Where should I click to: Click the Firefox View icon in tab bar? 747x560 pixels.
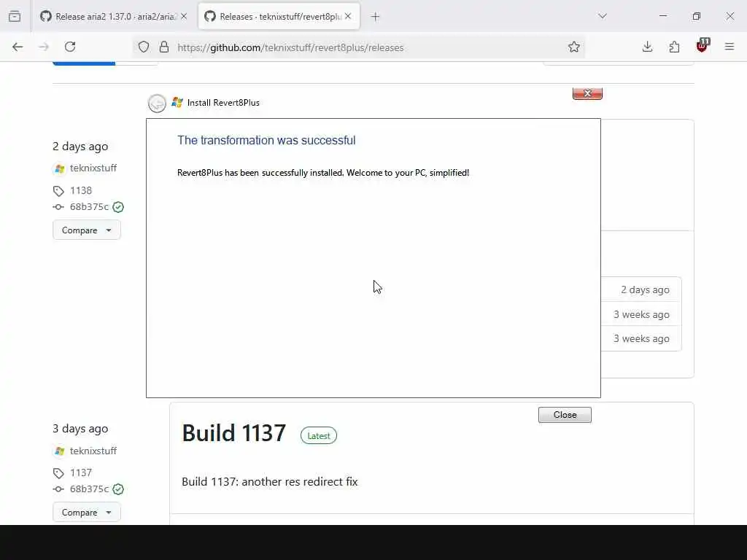click(x=15, y=16)
